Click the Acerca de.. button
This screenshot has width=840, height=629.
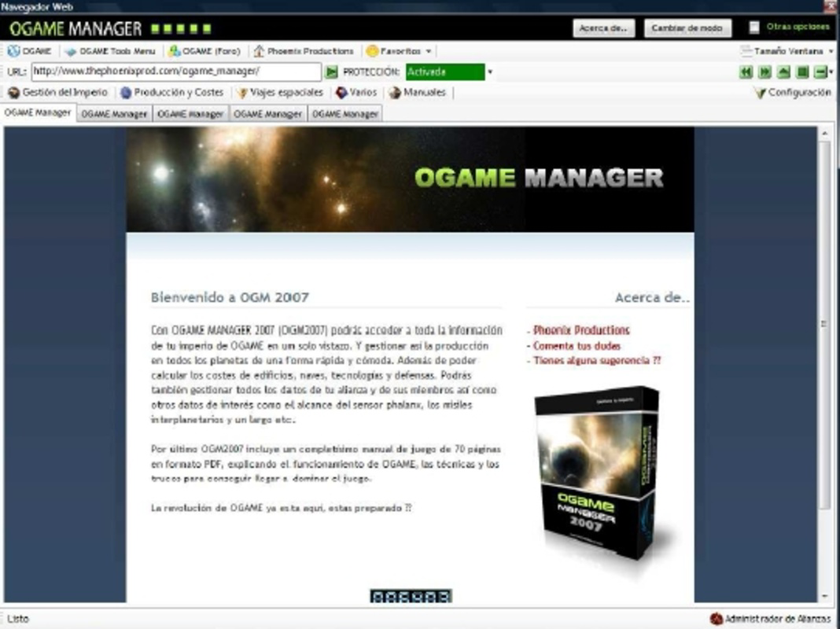pos(604,28)
